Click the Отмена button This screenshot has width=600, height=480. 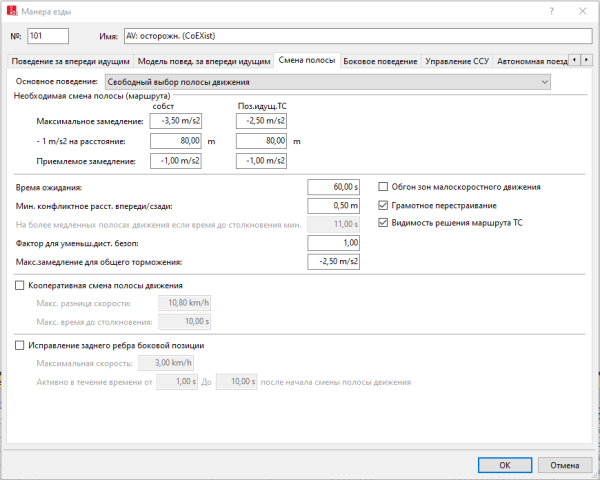[x=564, y=464]
